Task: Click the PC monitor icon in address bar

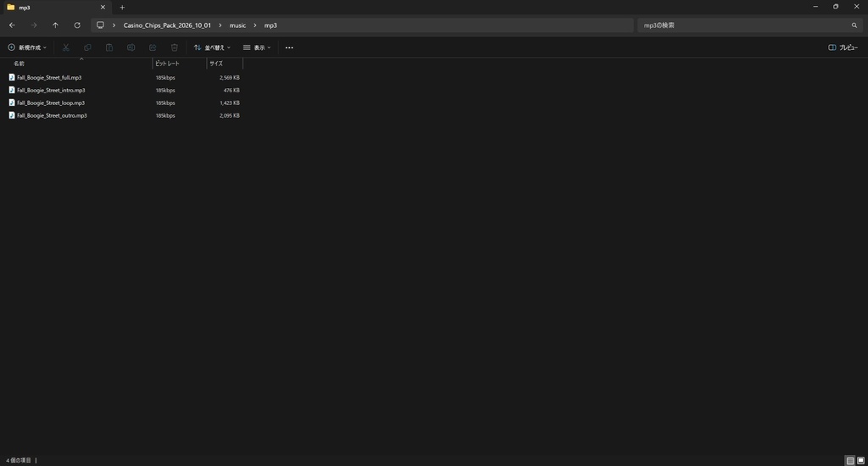Action: (x=100, y=25)
